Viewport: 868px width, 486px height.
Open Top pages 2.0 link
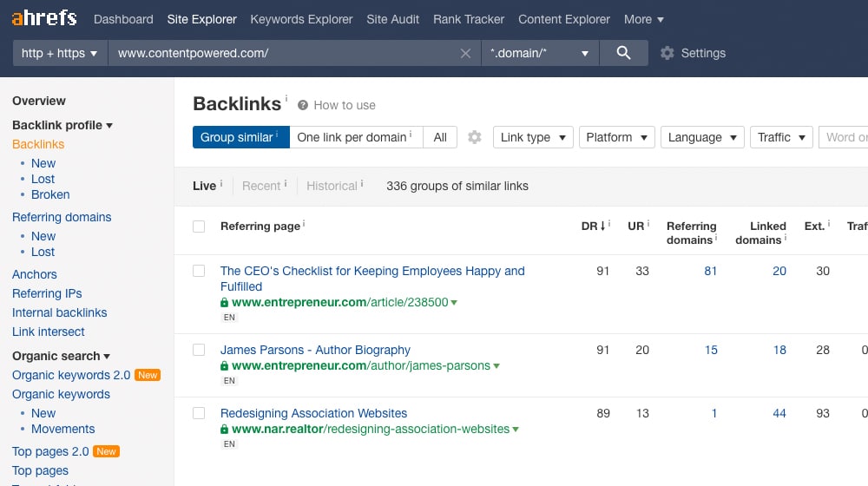50,451
